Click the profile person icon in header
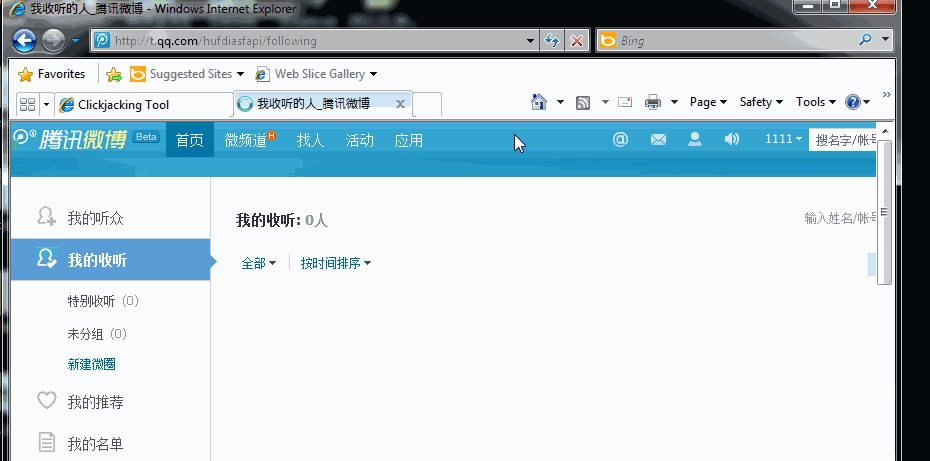This screenshot has width=930, height=461. pos(695,140)
